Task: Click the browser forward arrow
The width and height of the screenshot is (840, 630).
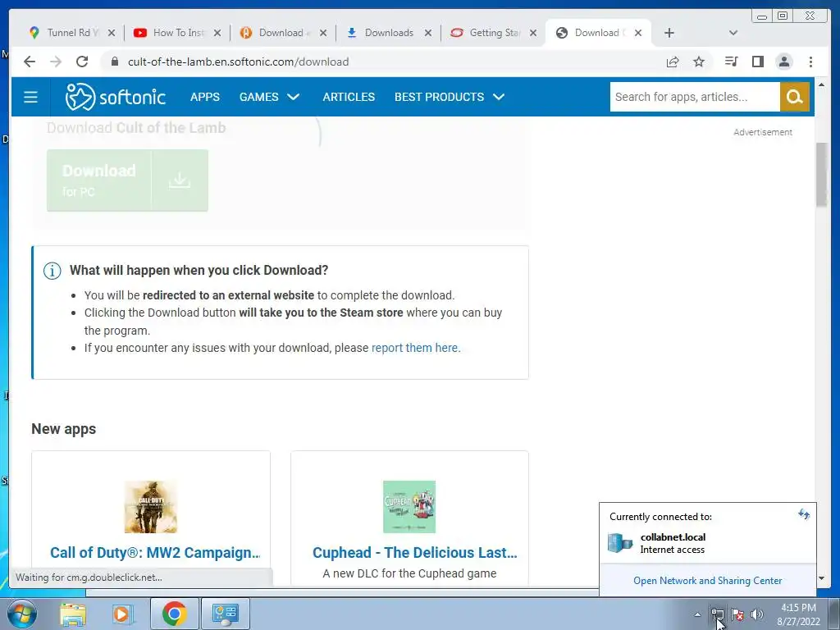Action: (x=56, y=62)
